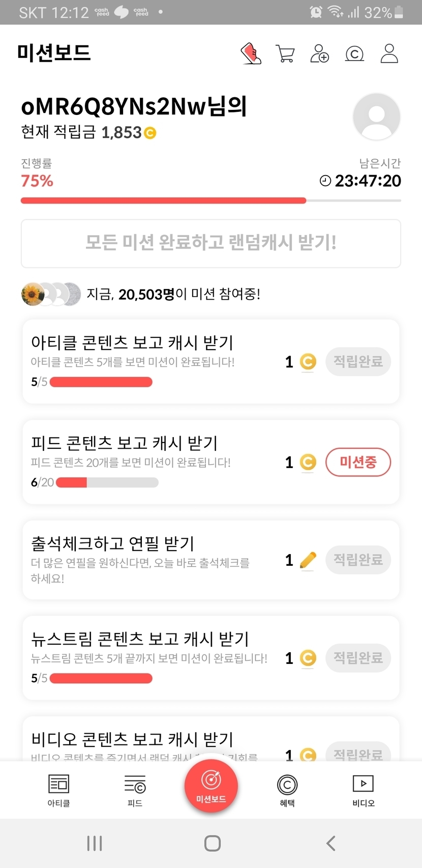422x868 pixels.
Task: Open the 비디오 tab
Action: coord(363,790)
